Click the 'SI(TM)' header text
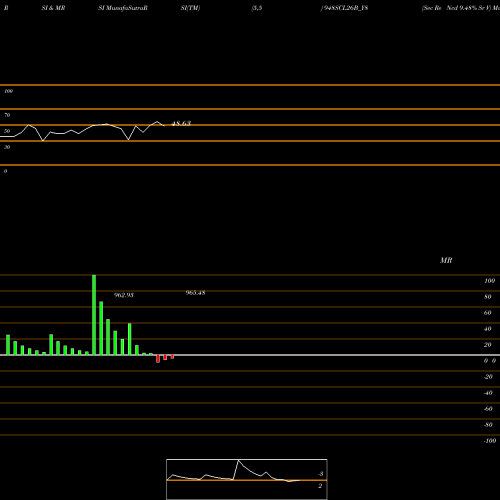Screen dimensions: 500x500 tap(190, 8)
